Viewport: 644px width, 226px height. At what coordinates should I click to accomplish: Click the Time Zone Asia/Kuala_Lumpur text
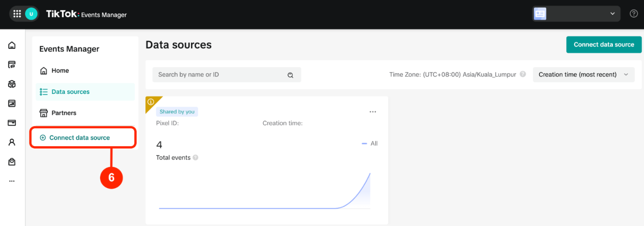tap(453, 75)
